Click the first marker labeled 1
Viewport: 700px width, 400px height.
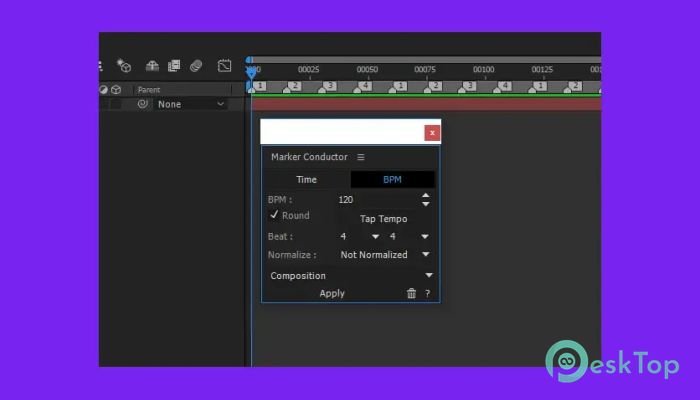(x=261, y=86)
